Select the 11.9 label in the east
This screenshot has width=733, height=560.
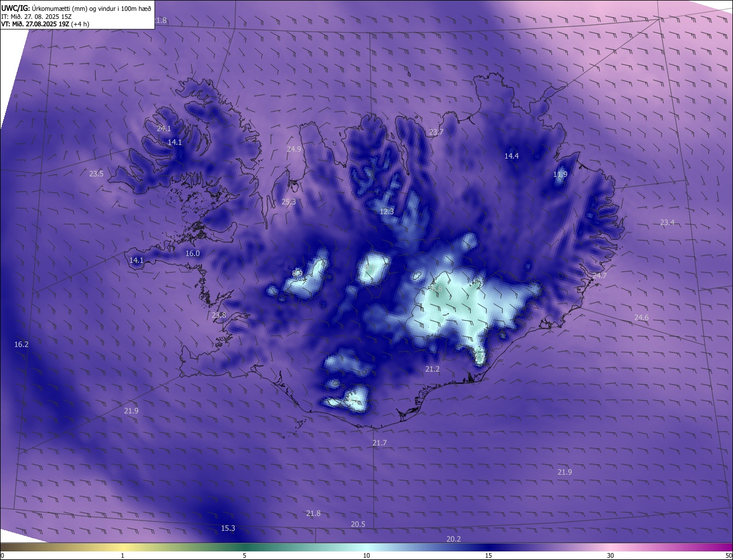[x=560, y=175]
